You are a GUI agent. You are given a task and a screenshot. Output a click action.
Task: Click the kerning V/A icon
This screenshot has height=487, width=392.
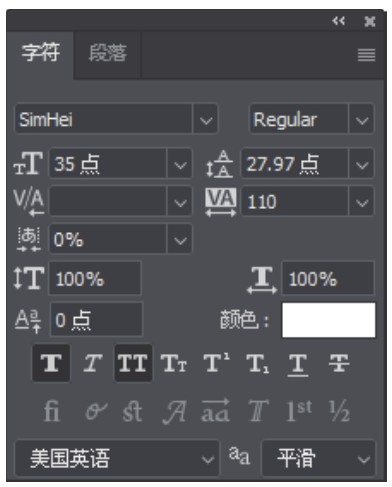pyautogui.click(x=29, y=202)
